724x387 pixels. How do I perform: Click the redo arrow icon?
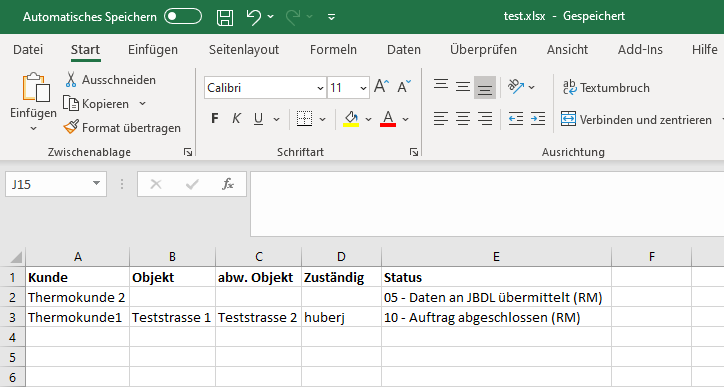point(293,17)
